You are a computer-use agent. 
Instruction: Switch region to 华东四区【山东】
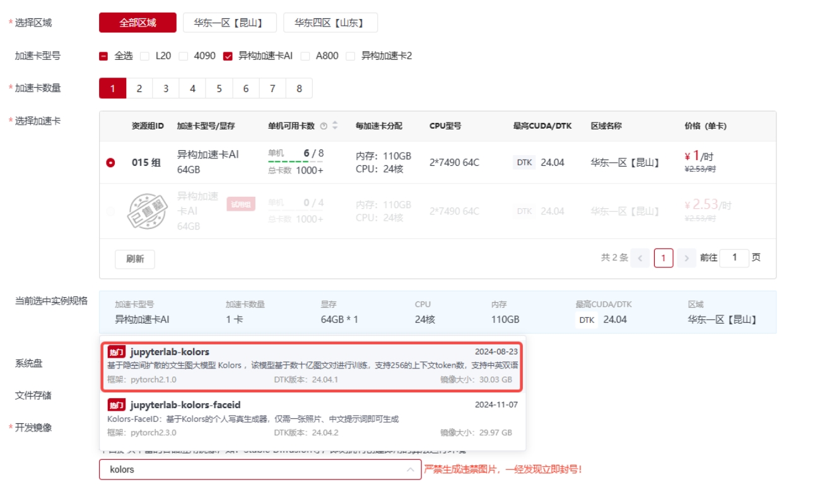(330, 23)
